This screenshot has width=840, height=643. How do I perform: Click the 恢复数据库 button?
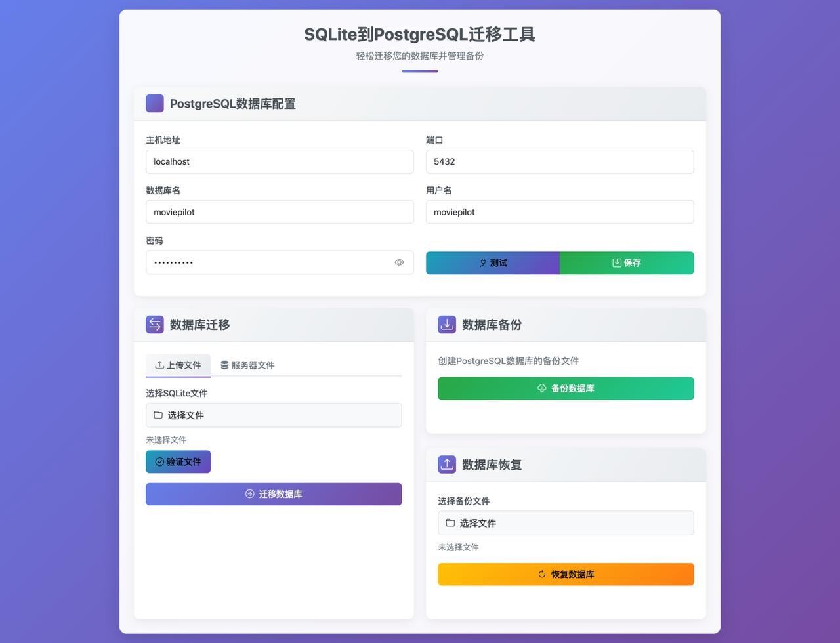(566, 574)
